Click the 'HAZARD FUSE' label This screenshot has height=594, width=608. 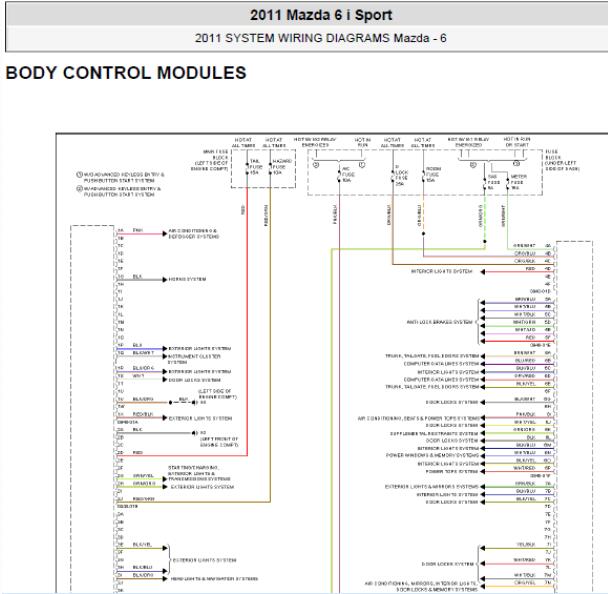point(282,167)
